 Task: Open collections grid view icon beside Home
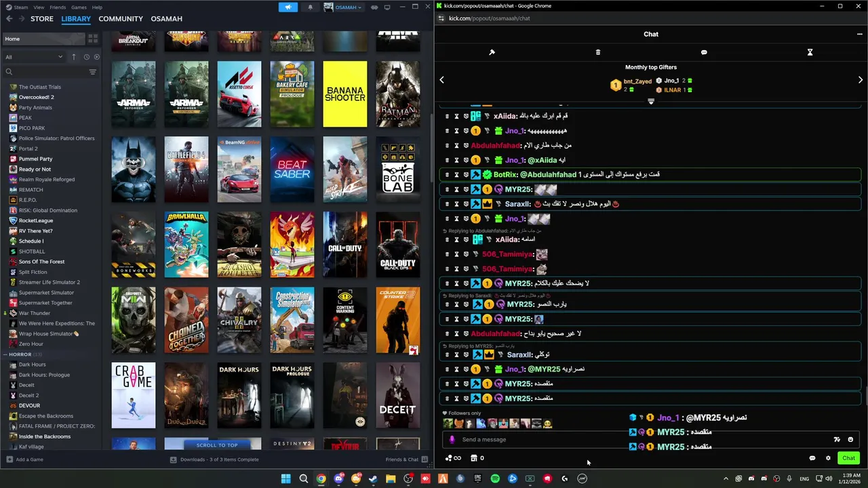[93, 39]
